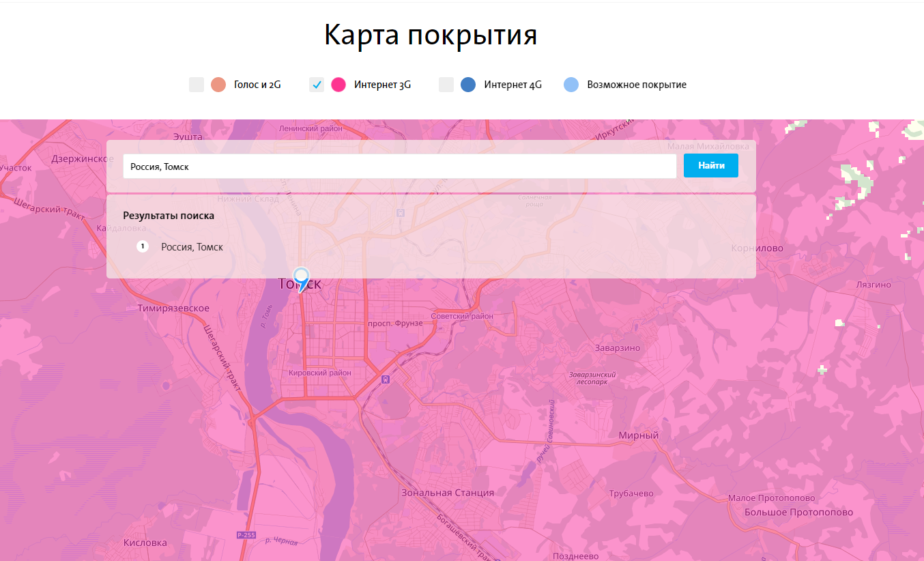Select search result Россия, Томск
924x561 pixels.
pos(192,247)
